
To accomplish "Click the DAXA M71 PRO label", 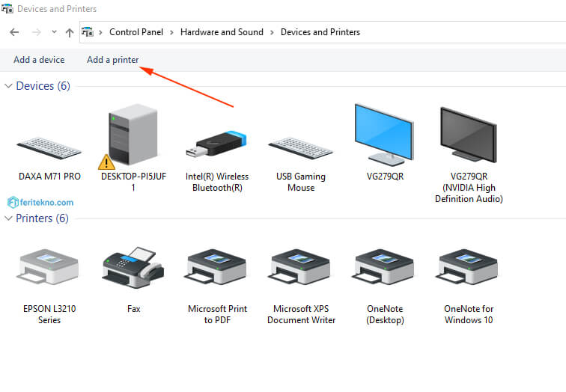I will coord(49,177).
